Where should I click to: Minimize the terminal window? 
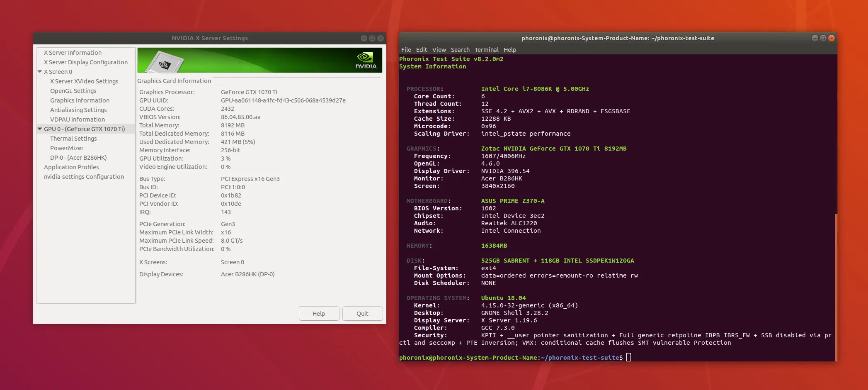pyautogui.click(x=815, y=38)
